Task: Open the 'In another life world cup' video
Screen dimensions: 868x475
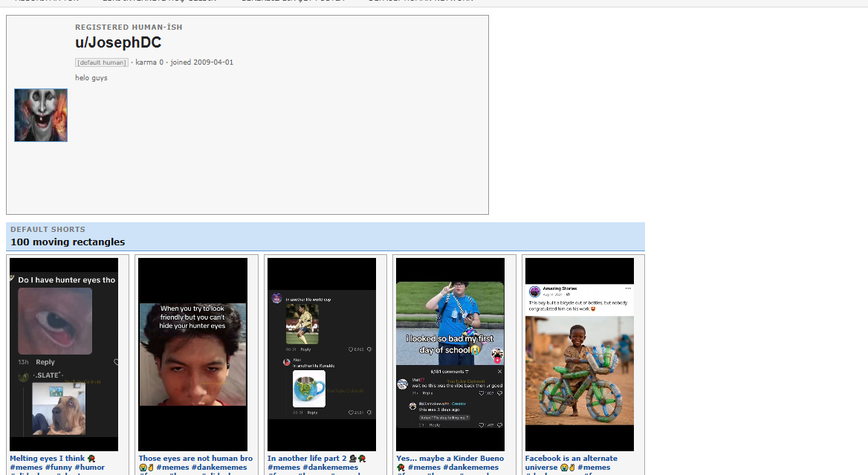Action: tap(322, 355)
